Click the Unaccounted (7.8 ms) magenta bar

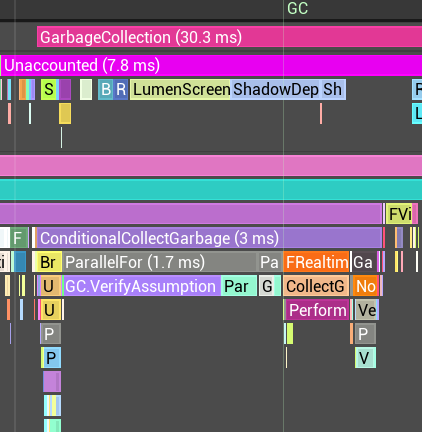[x=212, y=65]
